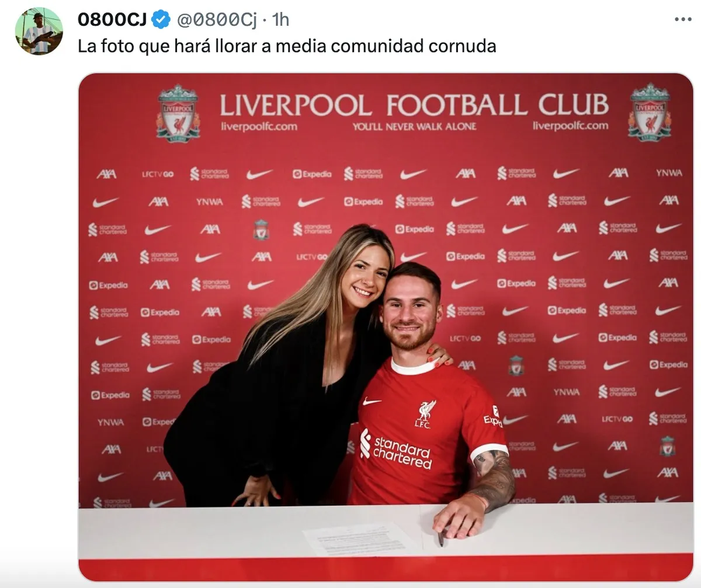Image resolution: width=701 pixels, height=588 pixels.
Task: Open the tweet via the 1h timestamp
Action: click(x=280, y=20)
